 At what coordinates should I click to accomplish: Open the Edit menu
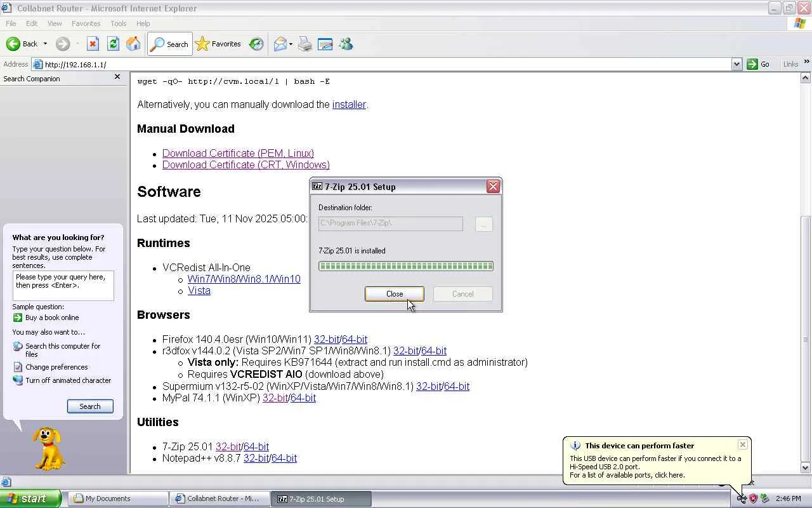(32, 23)
